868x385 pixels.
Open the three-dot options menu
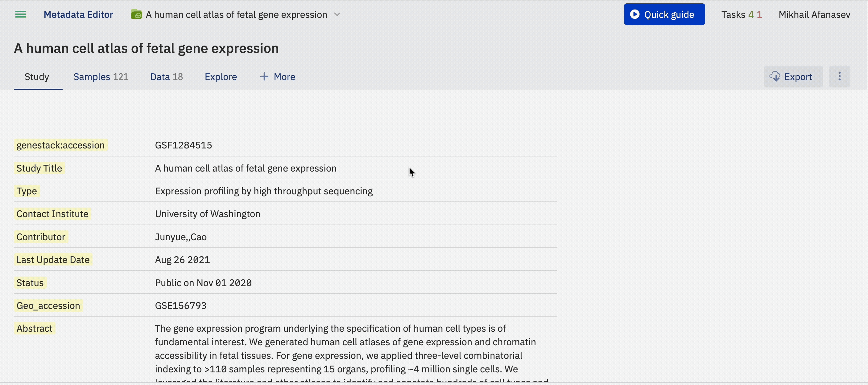click(839, 77)
